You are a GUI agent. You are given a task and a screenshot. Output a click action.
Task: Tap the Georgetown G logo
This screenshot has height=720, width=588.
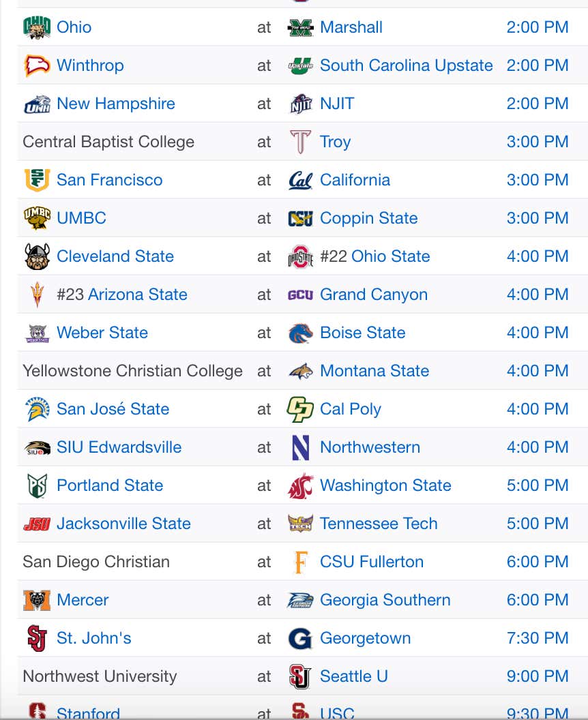click(300, 639)
